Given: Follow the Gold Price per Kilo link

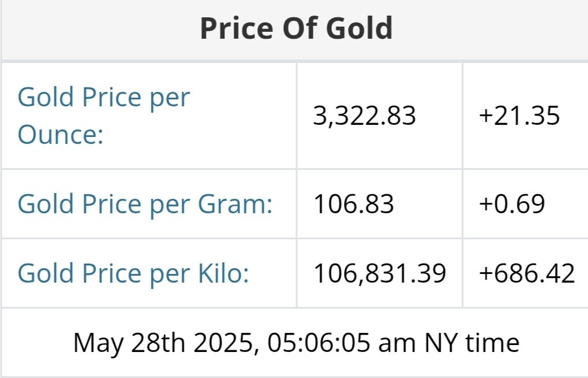Looking at the screenshot, I should (133, 273).
